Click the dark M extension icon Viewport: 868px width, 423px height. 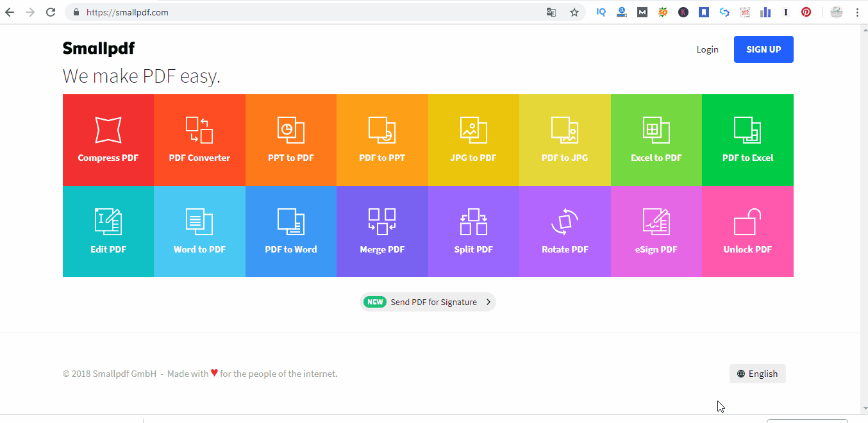click(x=642, y=12)
